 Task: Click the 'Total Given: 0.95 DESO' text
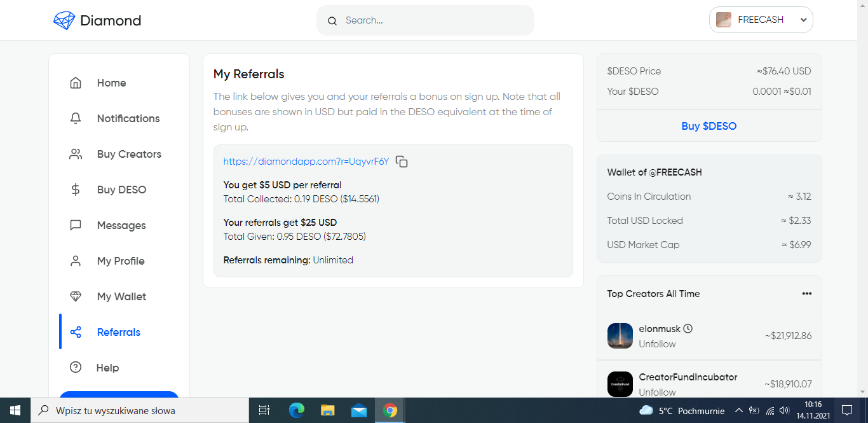pyautogui.click(x=295, y=237)
